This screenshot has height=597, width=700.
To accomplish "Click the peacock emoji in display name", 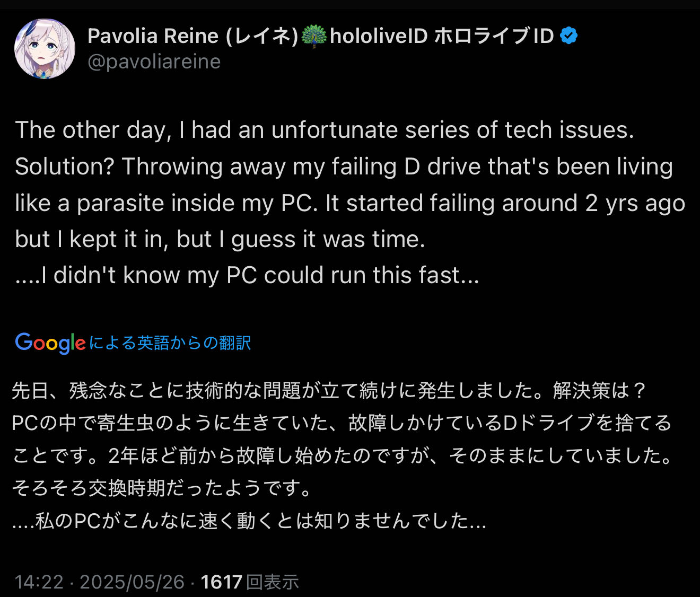I will coord(314,36).
